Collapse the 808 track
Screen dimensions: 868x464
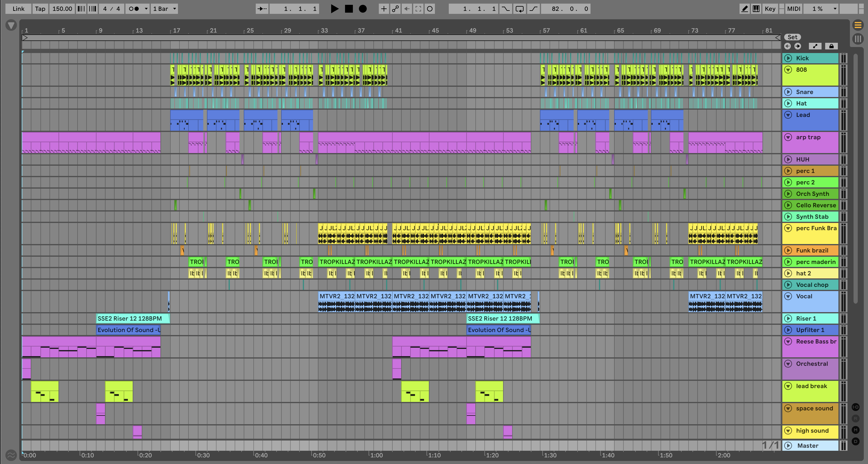[788, 70]
